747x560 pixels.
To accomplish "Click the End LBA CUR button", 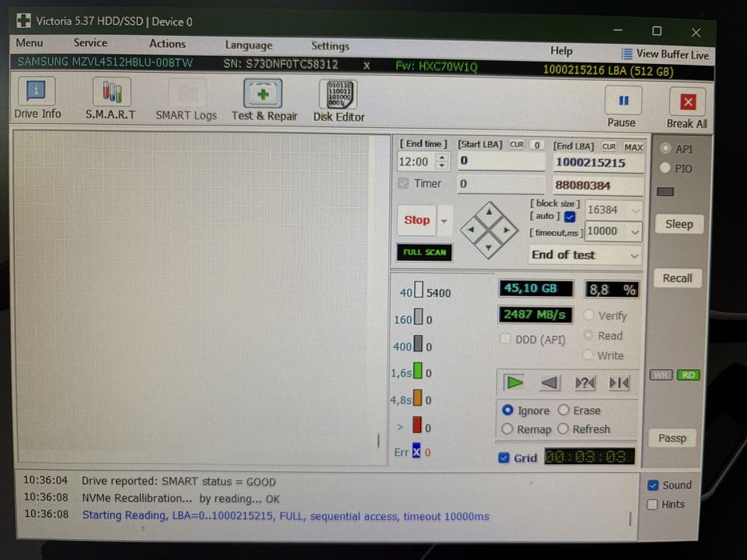I will pyautogui.click(x=608, y=146).
